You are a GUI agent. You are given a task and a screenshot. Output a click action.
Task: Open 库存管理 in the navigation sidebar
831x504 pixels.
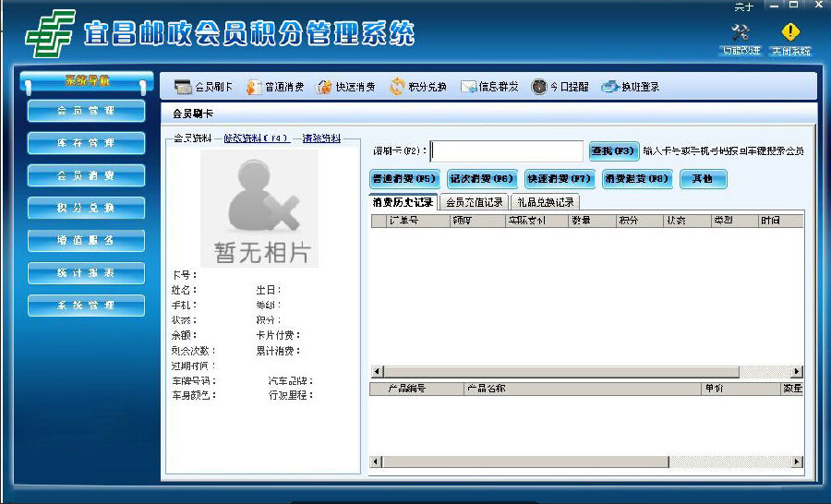pyautogui.click(x=87, y=144)
